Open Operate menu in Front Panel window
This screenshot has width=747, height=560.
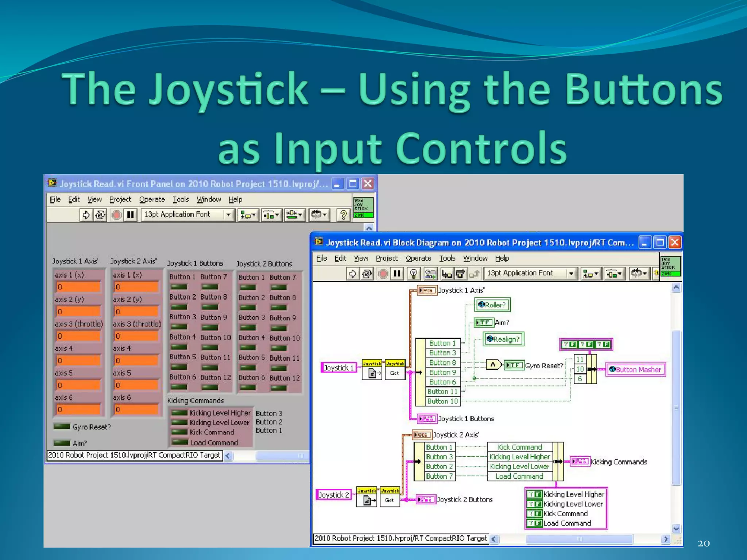(x=152, y=199)
